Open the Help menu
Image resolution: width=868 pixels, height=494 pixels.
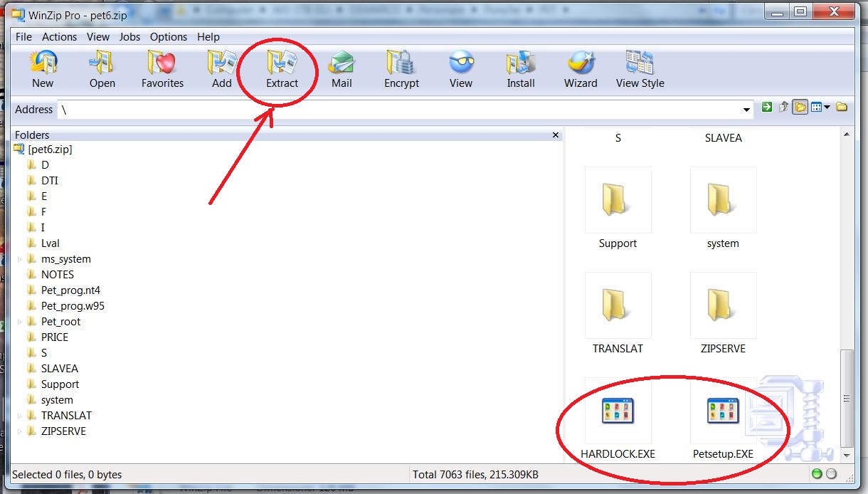pos(208,37)
